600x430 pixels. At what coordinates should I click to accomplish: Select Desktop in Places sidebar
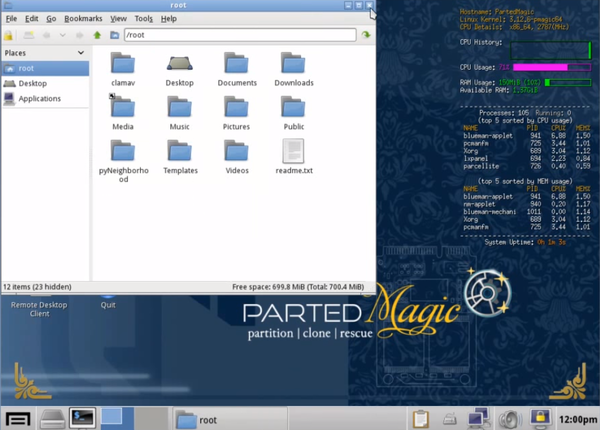tap(45, 83)
